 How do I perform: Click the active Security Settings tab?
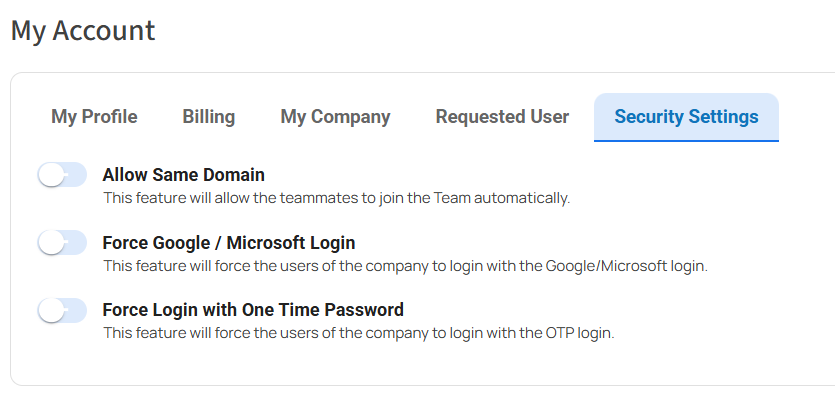click(686, 117)
